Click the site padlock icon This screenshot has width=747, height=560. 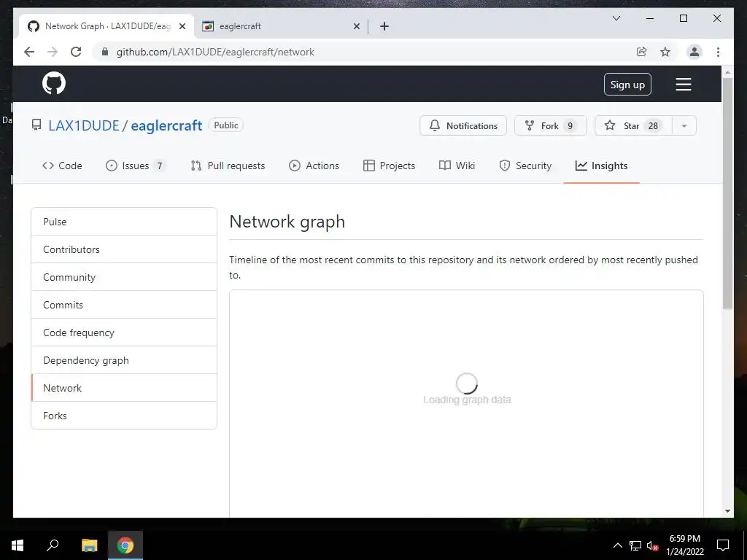click(105, 52)
